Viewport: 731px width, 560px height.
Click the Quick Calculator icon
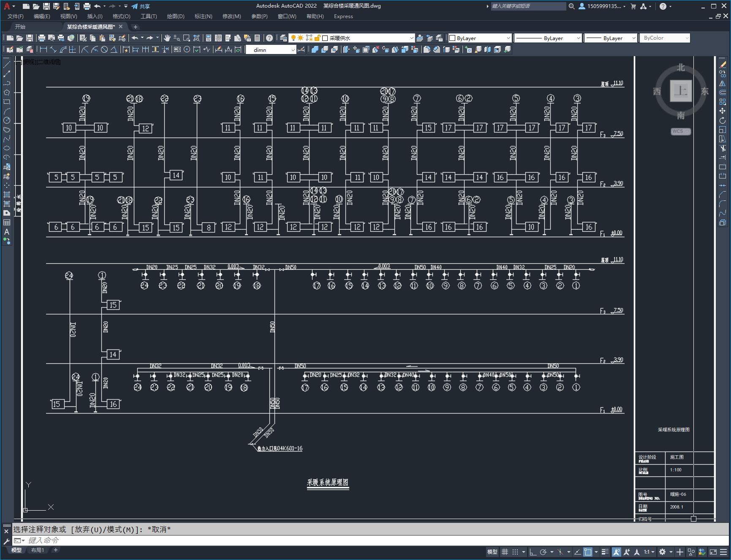257,38
